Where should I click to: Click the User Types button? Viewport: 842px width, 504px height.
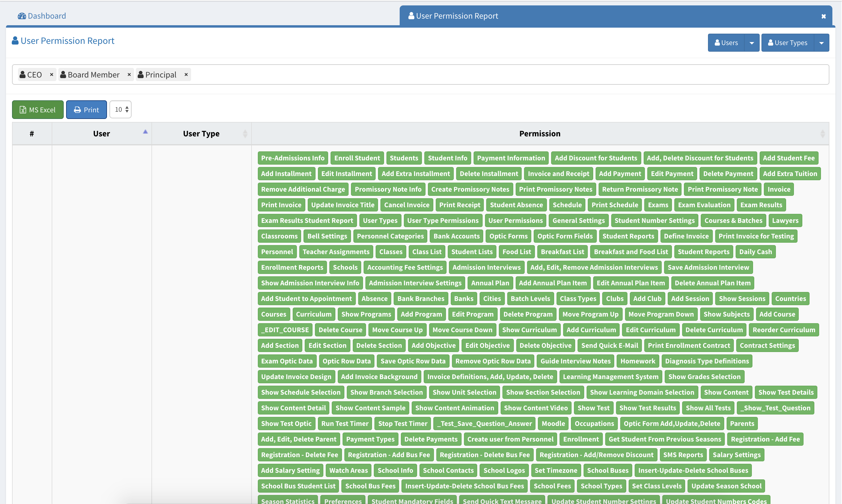(788, 43)
